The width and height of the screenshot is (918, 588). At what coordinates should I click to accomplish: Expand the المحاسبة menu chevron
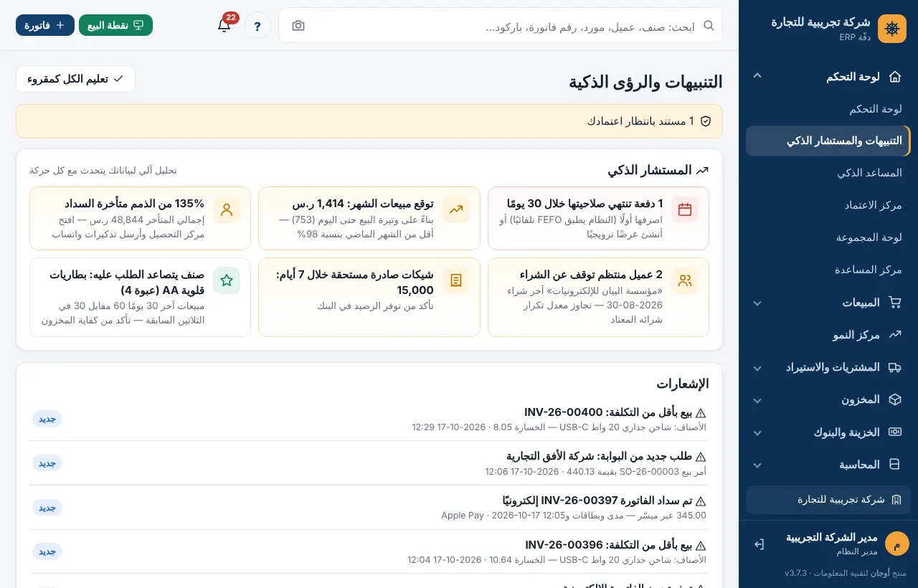[757, 465]
